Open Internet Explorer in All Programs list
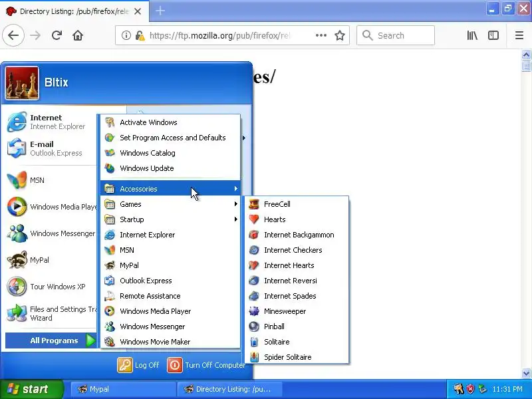 click(x=170, y=235)
